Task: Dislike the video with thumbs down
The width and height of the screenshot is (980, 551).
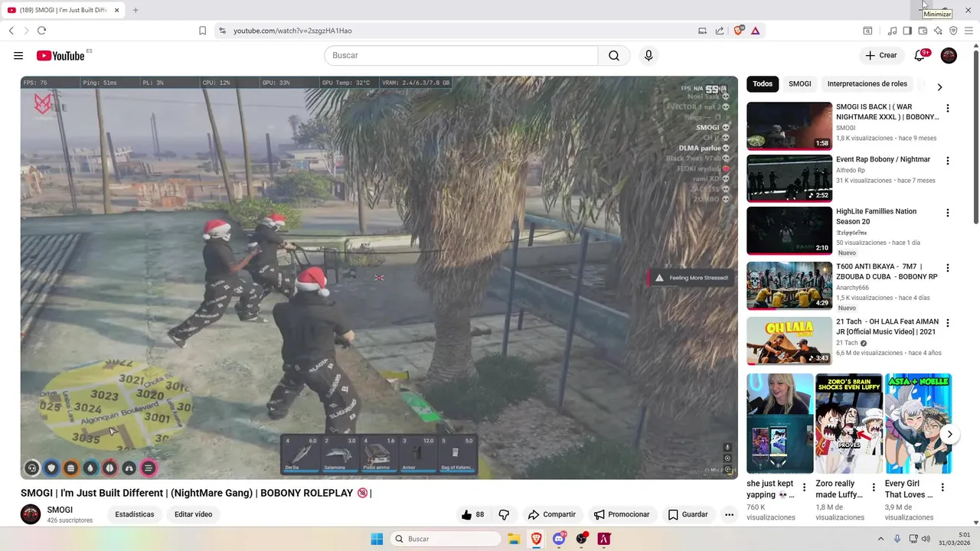Action: click(504, 514)
